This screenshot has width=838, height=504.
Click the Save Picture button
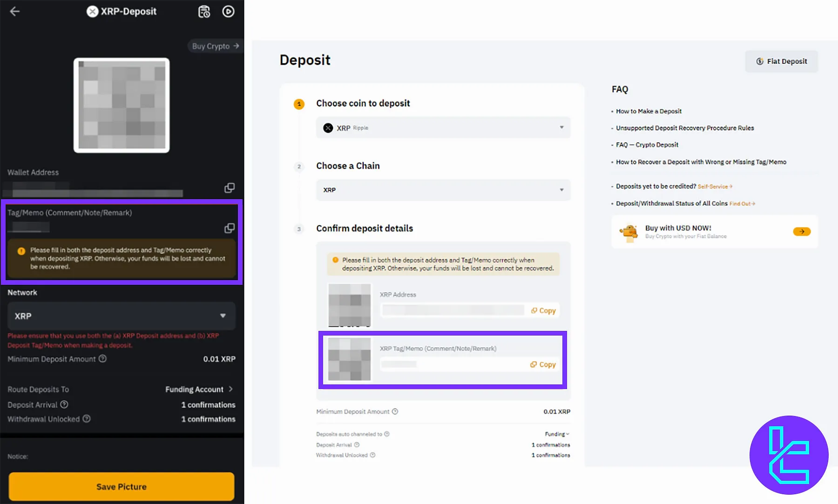pos(122,486)
